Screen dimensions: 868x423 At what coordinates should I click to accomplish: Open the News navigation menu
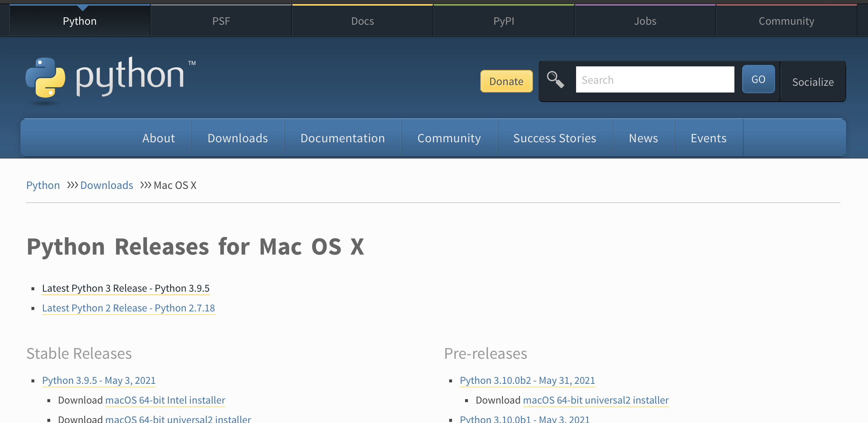(644, 138)
